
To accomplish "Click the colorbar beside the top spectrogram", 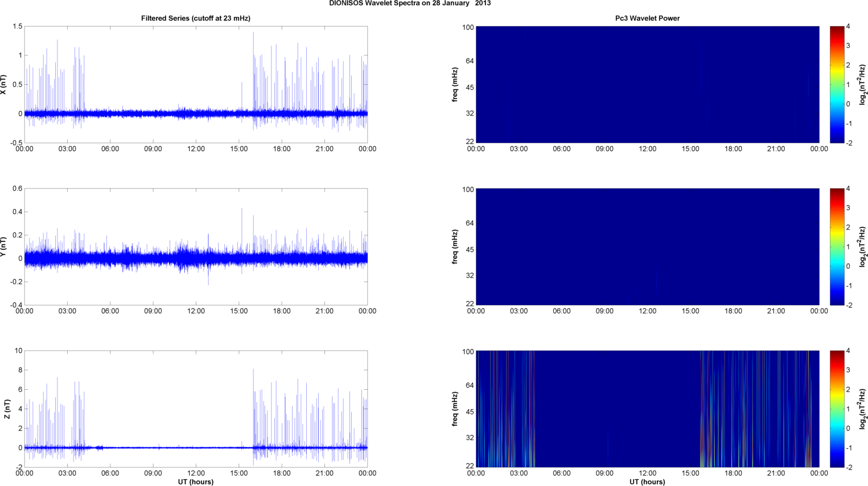I will [x=837, y=84].
